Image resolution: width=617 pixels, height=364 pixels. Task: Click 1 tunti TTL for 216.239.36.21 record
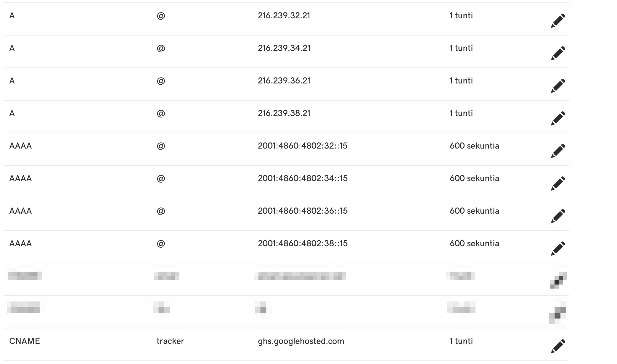coord(461,80)
